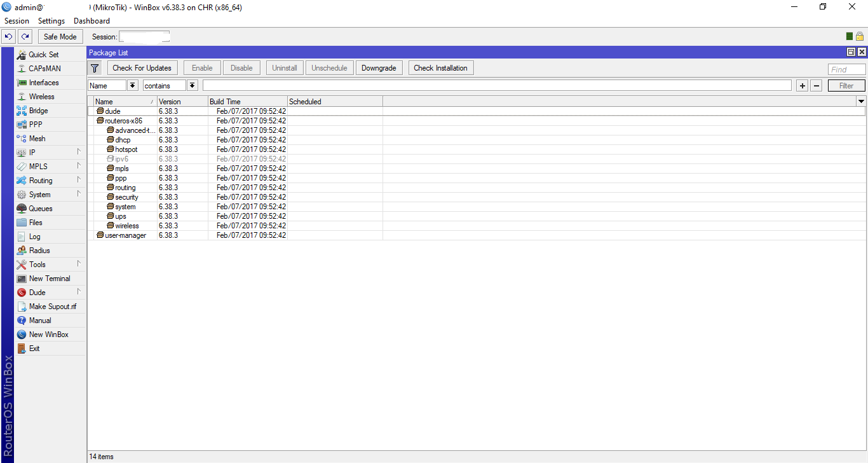868x463 pixels.
Task: Sort by Scheduled column header
Action: click(x=335, y=101)
